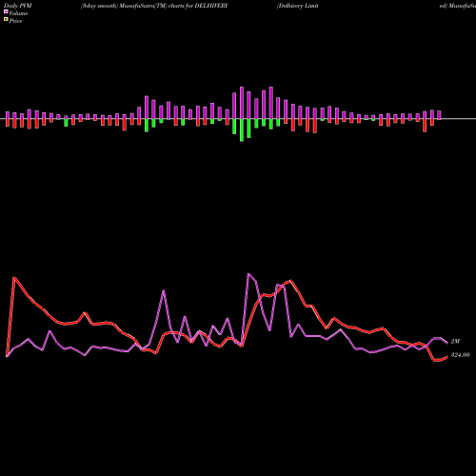Select the 'Price' legend label
The width and height of the screenshot is (476, 476).
(x=15, y=21)
